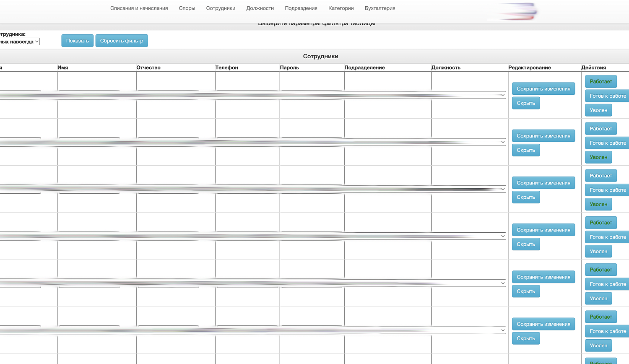This screenshot has height=364, width=629.
Task: Open the Споры section
Action: [187, 8]
